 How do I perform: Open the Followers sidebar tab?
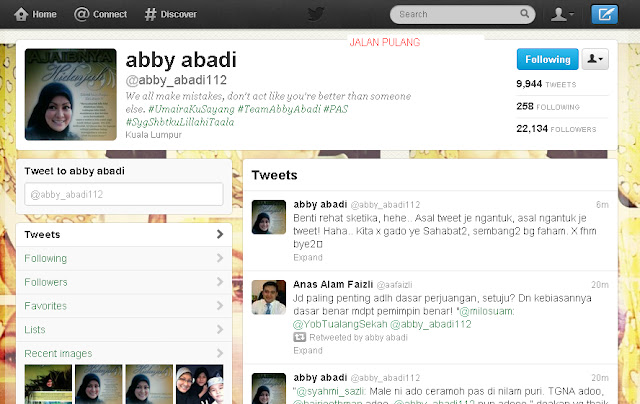coord(124,282)
